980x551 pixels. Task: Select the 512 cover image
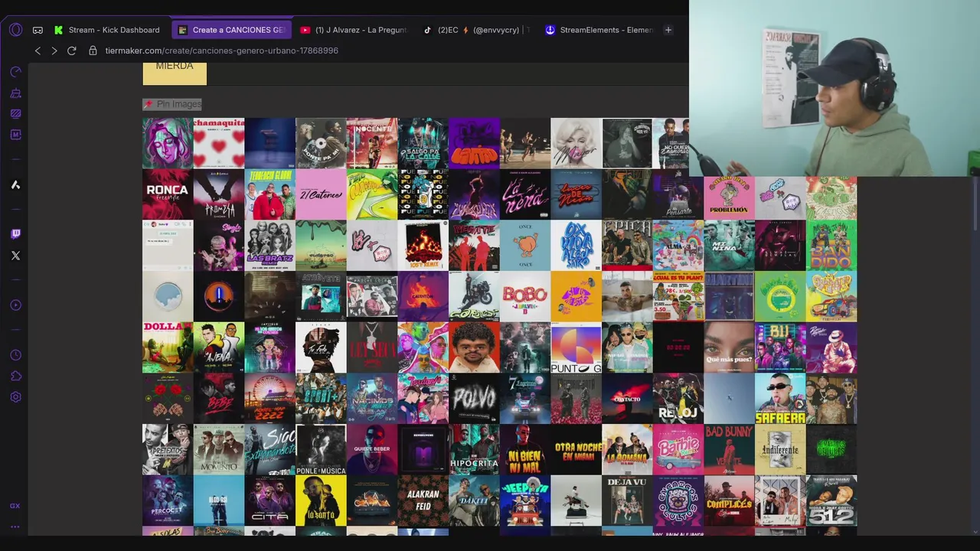tap(831, 500)
